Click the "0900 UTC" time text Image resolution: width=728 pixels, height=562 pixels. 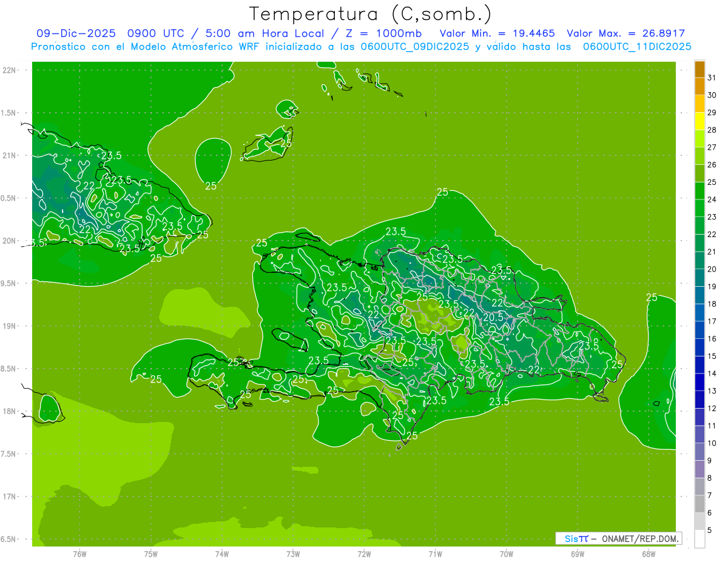tap(157, 33)
